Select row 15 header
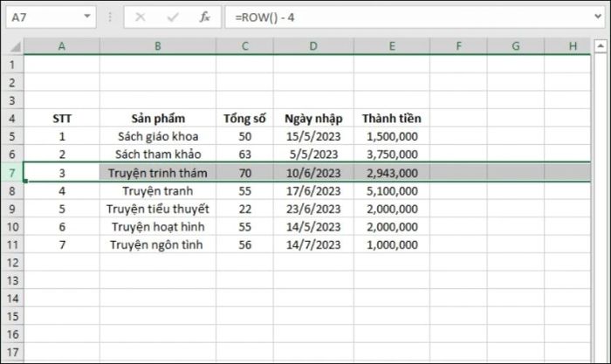The width and height of the screenshot is (611, 364). coord(12,316)
